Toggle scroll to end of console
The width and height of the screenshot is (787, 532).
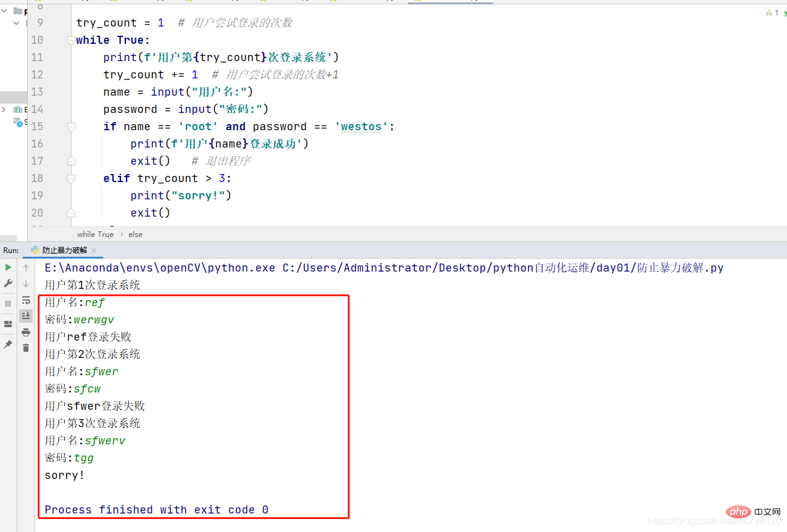click(26, 316)
